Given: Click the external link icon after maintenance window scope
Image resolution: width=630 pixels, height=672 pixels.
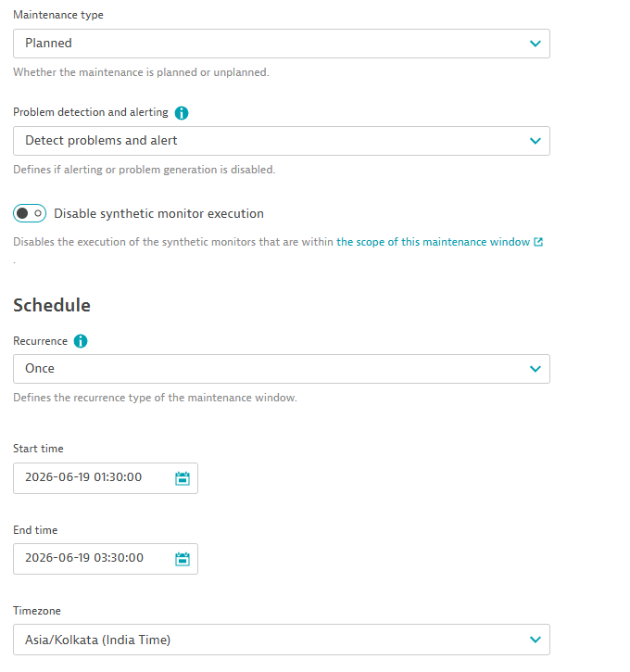Looking at the screenshot, I should 538,242.
